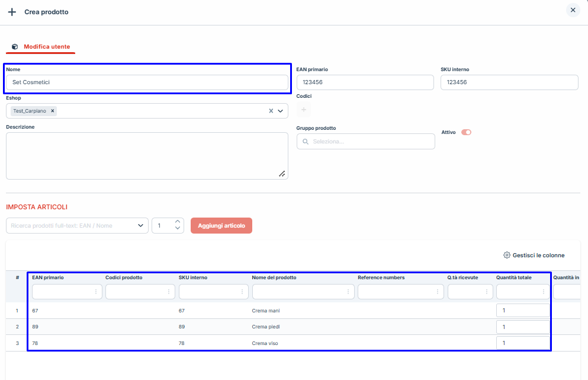
Task: Click the plus icon beside Crea prodotto
Action: [12, 12]
